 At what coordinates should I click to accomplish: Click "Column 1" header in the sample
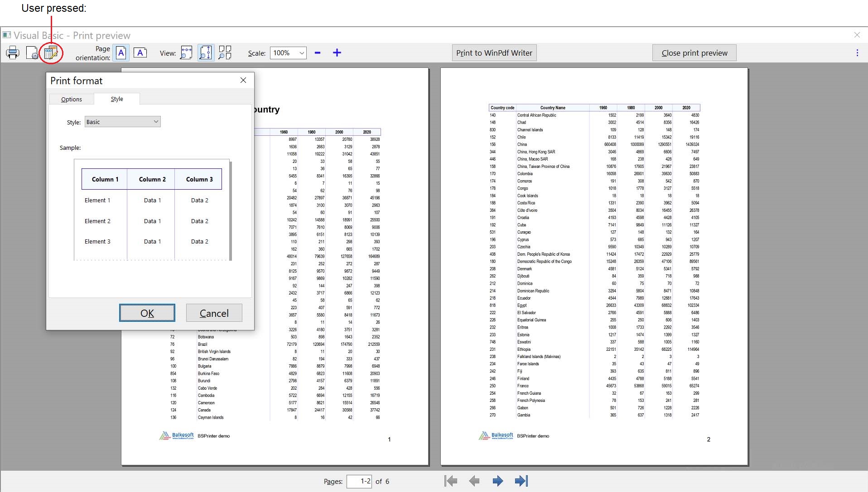coord(105,179)
